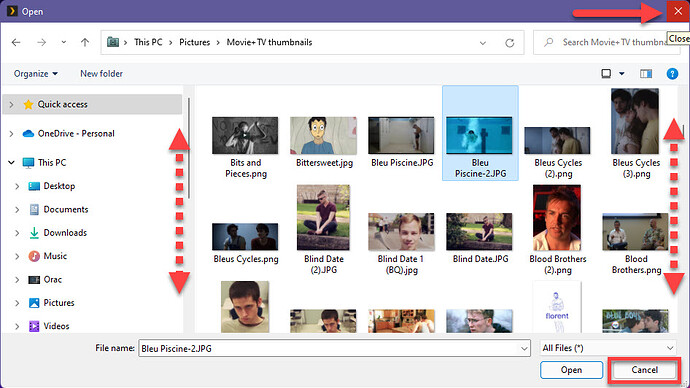The height and width of the screenshot is (388, 690).
Task: Select Bleu Piscine.JPG thumbnail
Action: [x=401, y=135]
